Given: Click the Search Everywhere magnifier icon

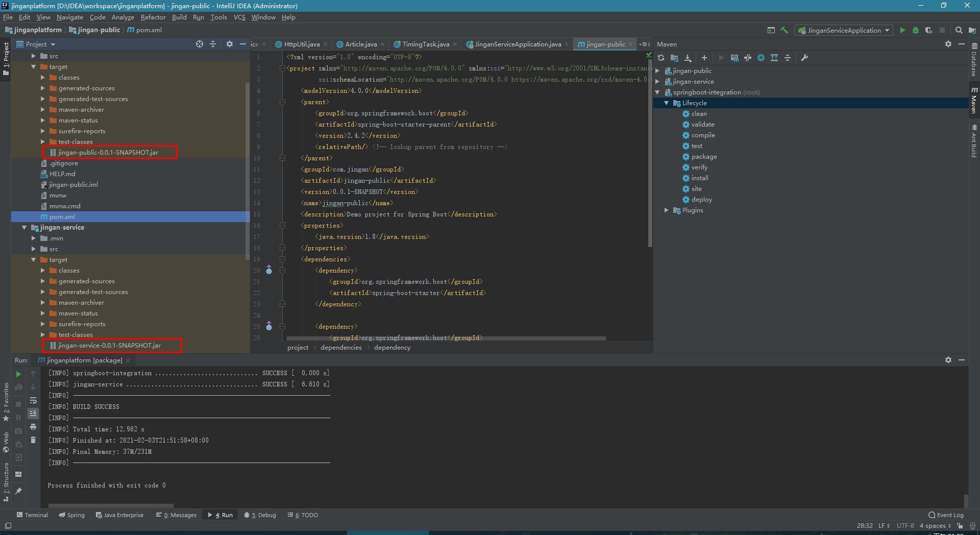Looking at the screenshot, I should point(959,30).
